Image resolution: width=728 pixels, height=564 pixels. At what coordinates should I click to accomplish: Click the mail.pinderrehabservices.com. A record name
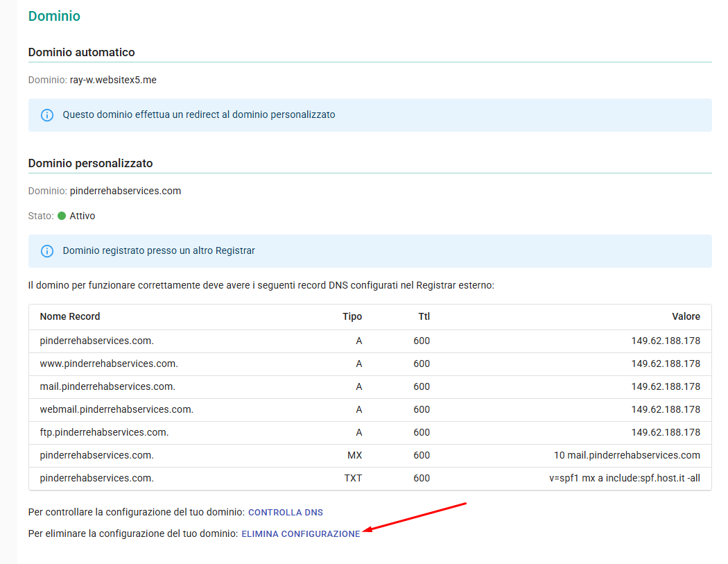point(107,386)
